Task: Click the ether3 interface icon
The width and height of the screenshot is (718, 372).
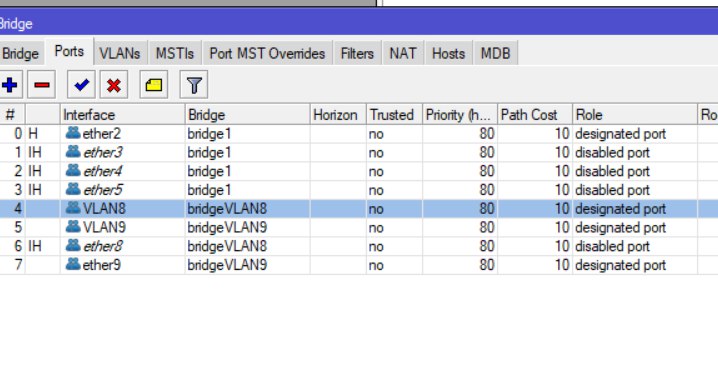Action: (73, 152)
